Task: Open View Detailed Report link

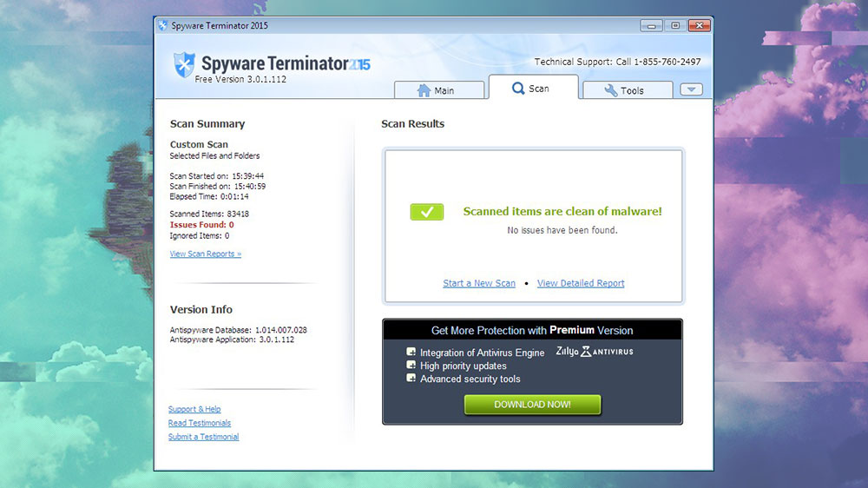Action: pos(581,283)
